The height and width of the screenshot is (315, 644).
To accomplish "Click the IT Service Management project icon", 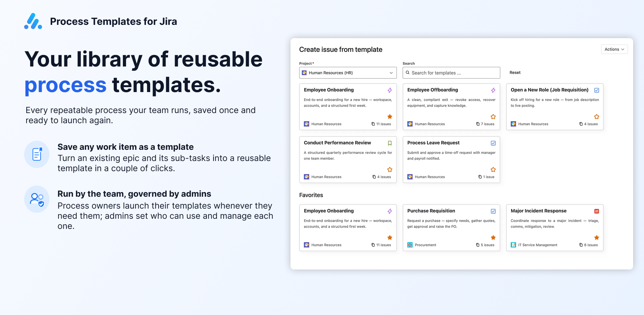I will click(x=513, y=245).
